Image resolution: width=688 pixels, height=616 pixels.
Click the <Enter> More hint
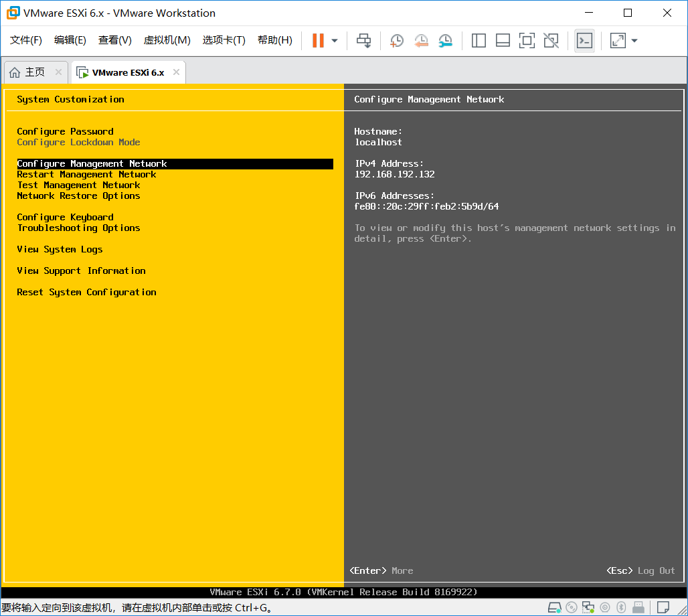pos(381,570)
